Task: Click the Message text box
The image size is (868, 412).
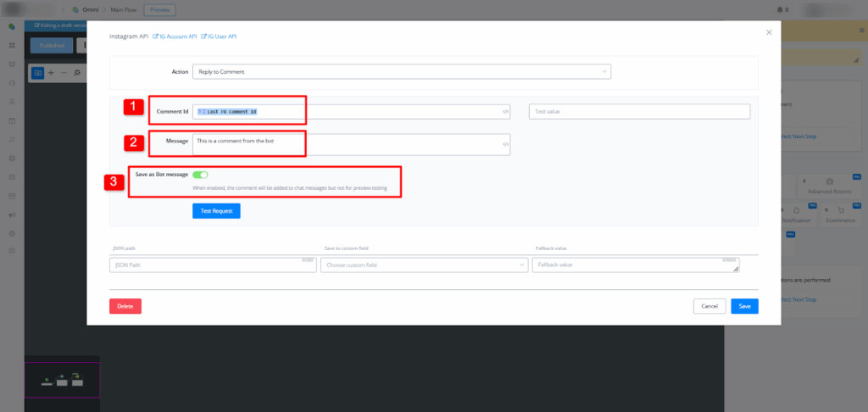Action: (348, 144)
